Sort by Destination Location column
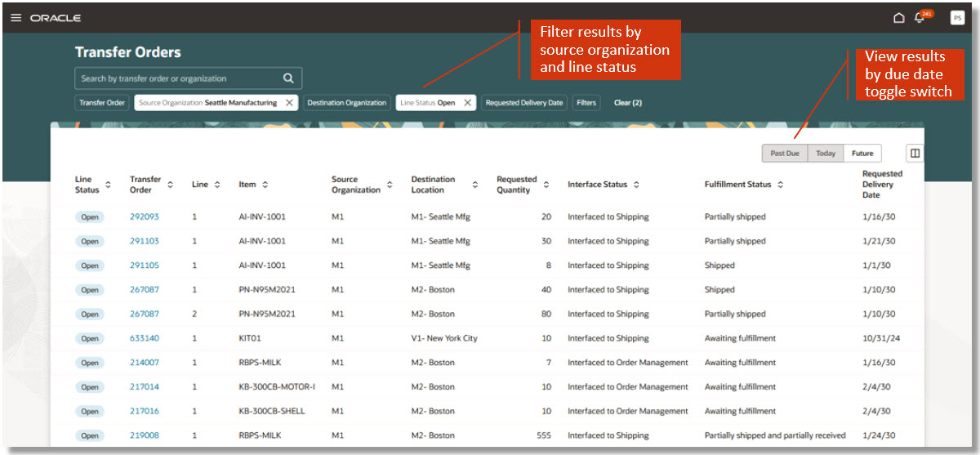 pos(475,185)
